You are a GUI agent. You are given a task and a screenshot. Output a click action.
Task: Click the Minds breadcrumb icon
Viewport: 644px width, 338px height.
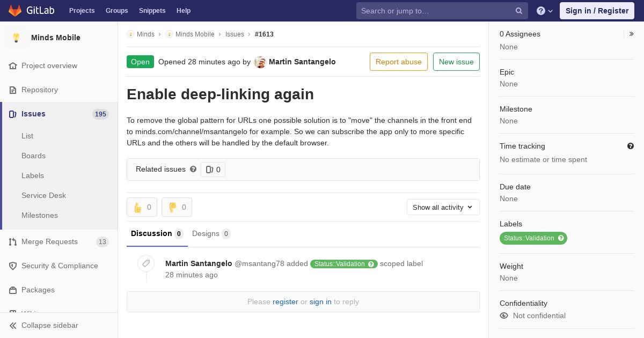130,34
